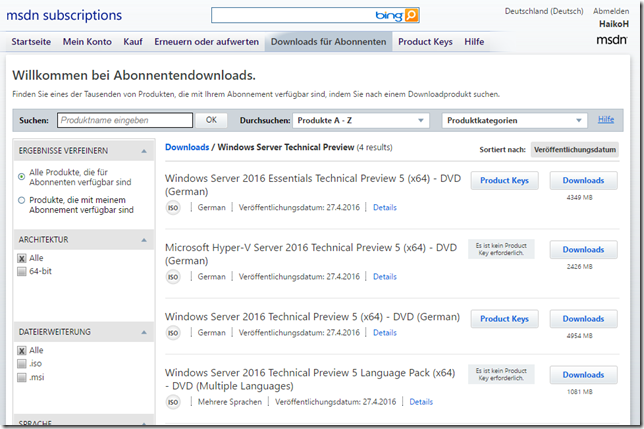644x429 pixels.
Task: Download Hyper-V Server 2016 Preview
Action: click(583, 250)
